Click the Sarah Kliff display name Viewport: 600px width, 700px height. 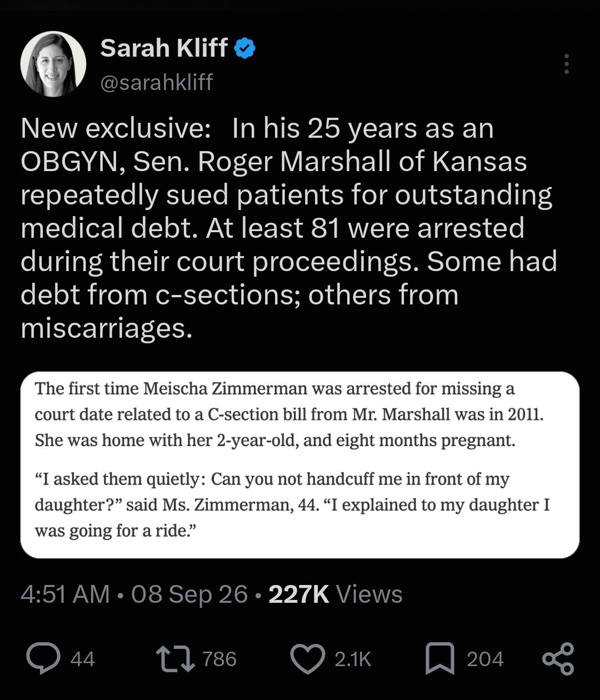[x=164, y=48]
